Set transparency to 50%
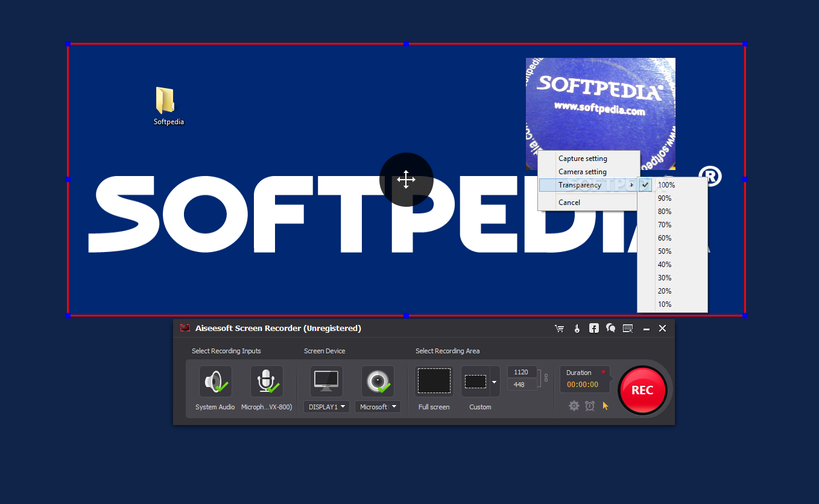Screen dimensions: 819x504 pos(672,251)
